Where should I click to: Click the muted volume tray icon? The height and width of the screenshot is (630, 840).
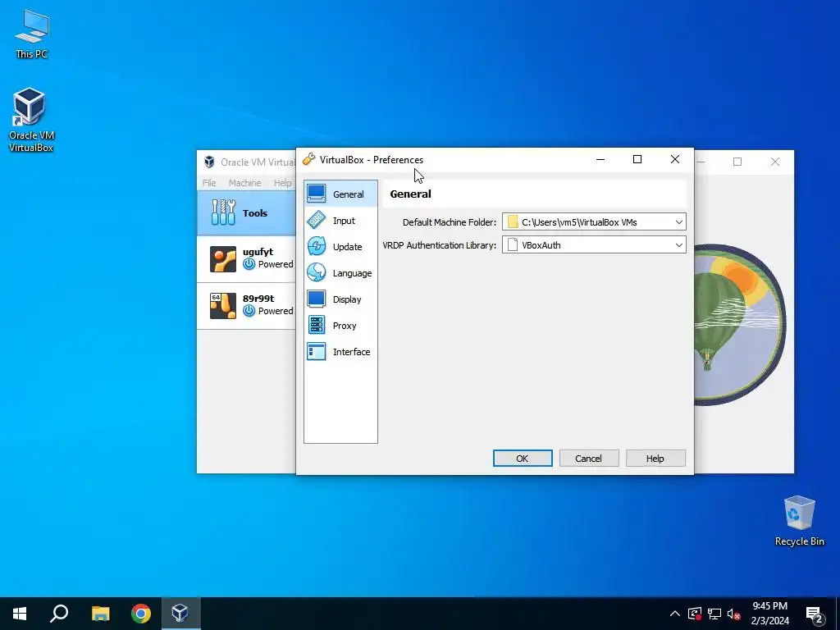coord(734,614)
